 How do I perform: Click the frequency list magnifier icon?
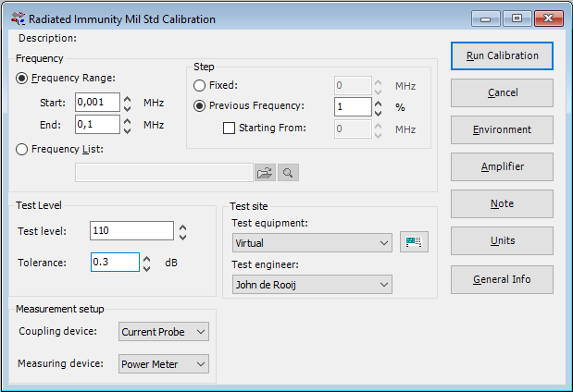pos(288,173)
